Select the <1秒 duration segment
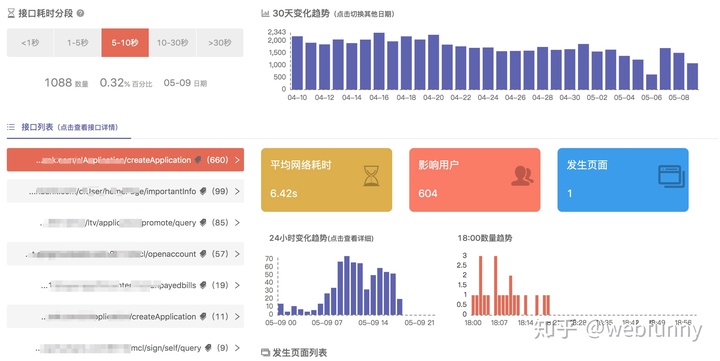Screen dimensions: 720x361 (30, 43)
